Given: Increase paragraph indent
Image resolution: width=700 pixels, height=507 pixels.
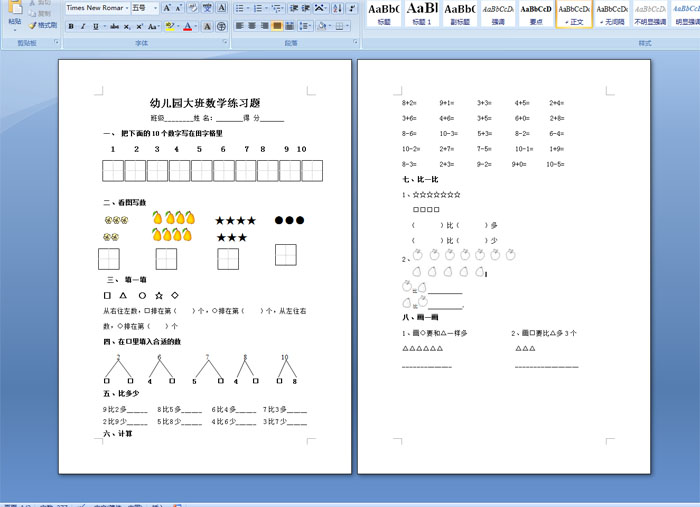Looking at the screenshot, I should pyautogui.click(x=306, y=8).
